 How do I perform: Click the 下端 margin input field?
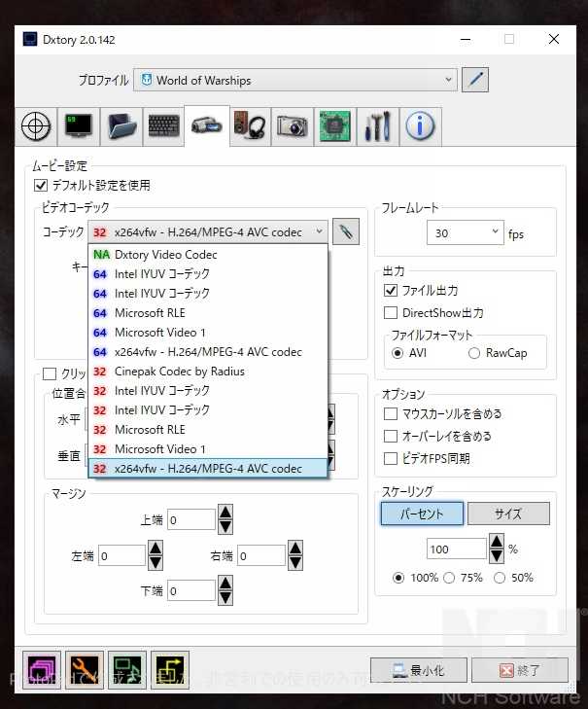(191, 590)
